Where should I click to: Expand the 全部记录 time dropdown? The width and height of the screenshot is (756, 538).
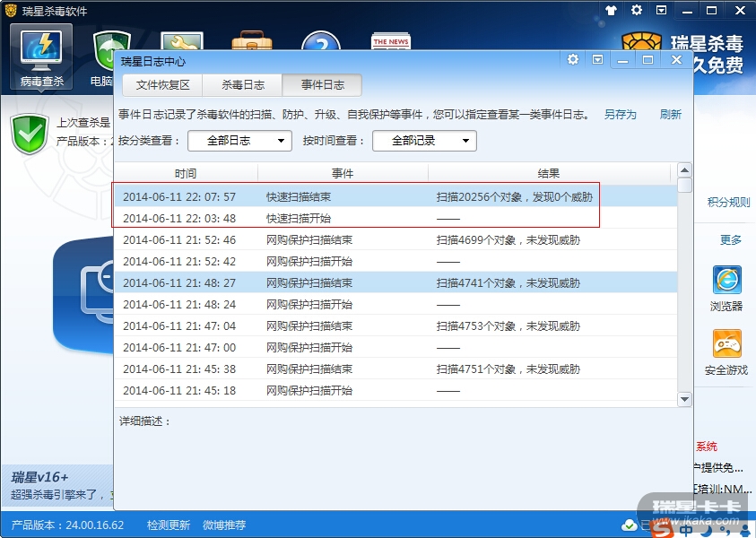424,141
